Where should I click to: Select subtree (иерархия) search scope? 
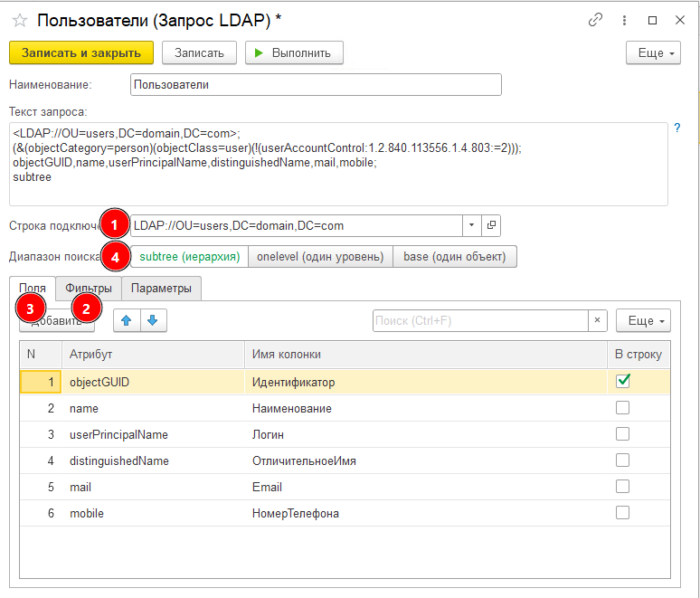(190, 257)
